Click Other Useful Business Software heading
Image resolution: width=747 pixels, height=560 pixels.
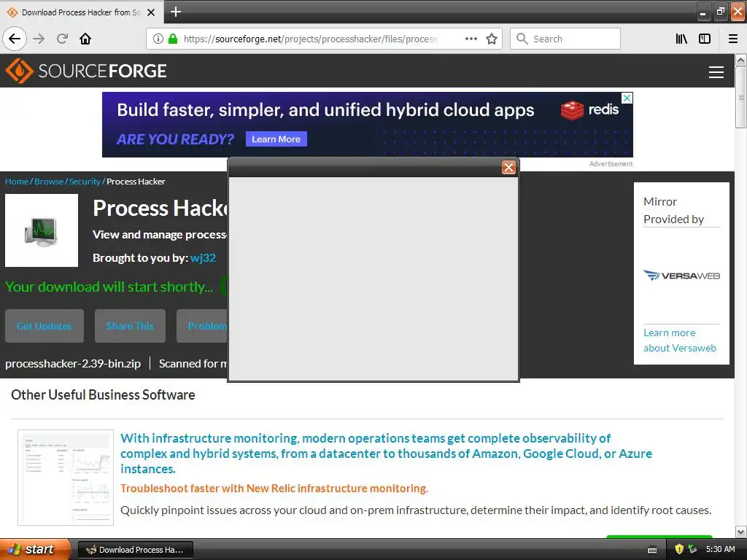[103, 394]
